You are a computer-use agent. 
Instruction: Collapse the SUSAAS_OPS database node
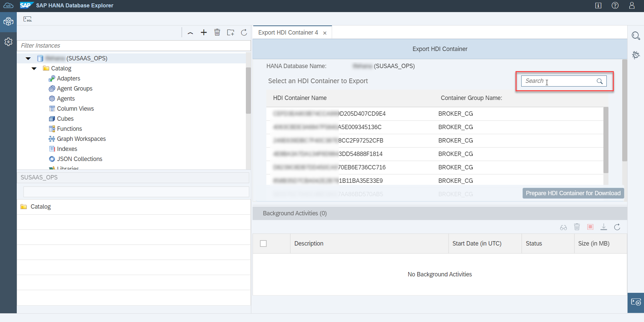pos(28,58)
